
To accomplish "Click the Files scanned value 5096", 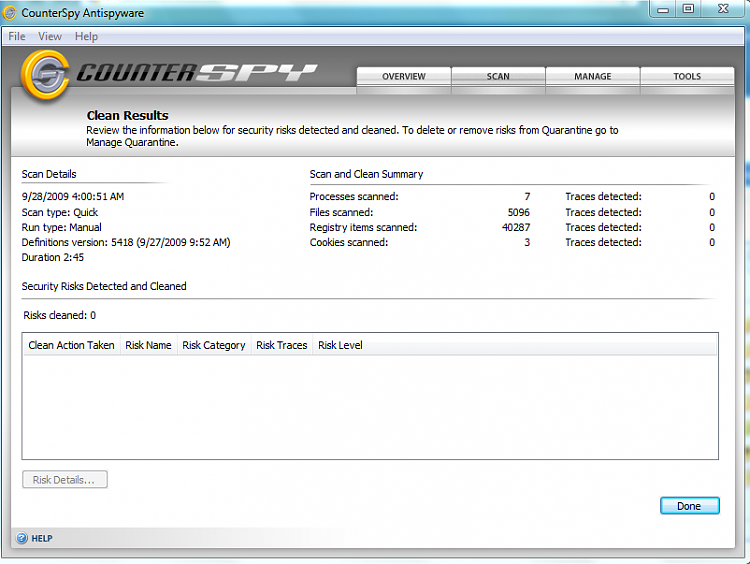I will [518, 212].
